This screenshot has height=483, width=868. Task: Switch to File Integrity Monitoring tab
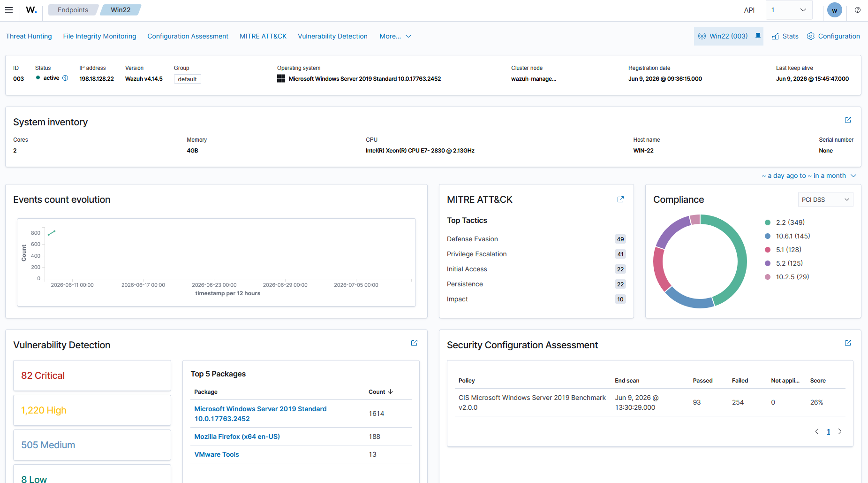coord(99,36)
